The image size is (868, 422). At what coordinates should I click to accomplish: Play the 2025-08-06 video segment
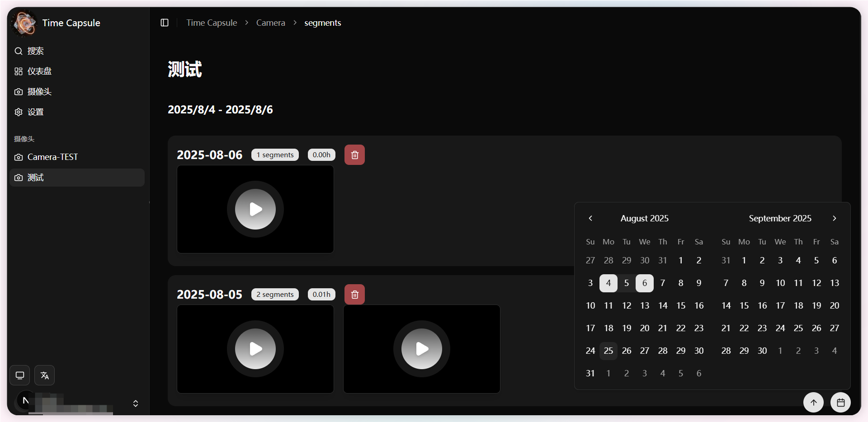click(x=255, y=209)
